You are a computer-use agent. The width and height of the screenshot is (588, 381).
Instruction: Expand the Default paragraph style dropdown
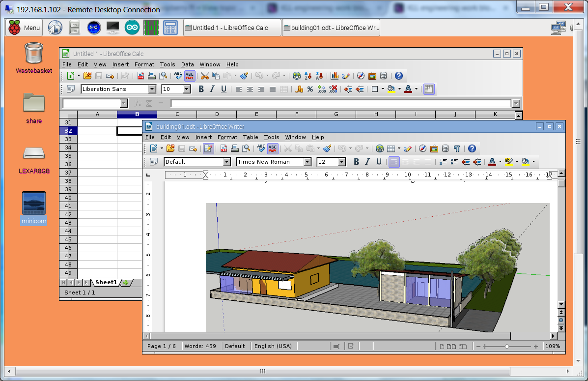pyautogui.click(x=226, y=162)
